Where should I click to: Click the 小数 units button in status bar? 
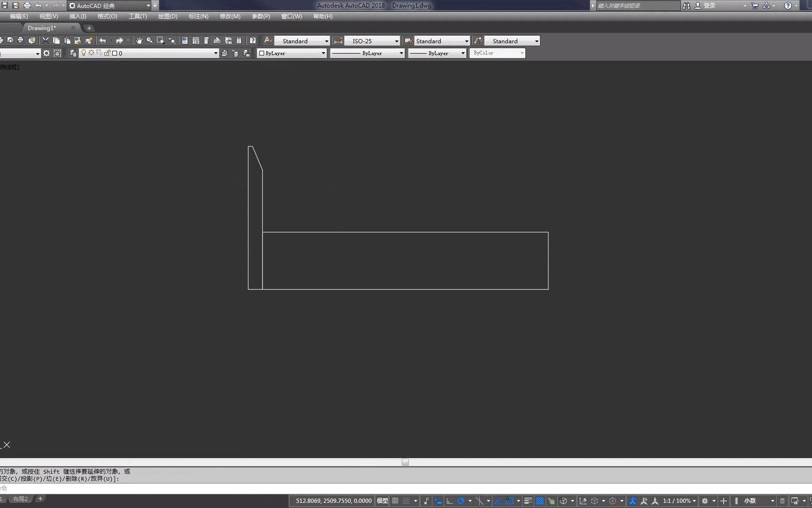coord(750,501)
